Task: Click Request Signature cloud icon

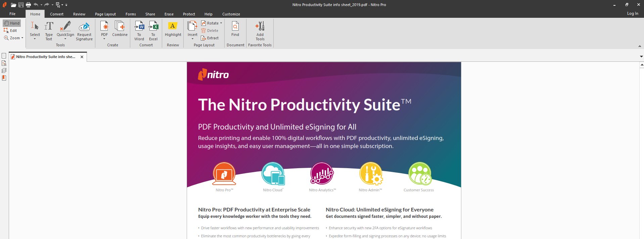Action: click(84, 27)
